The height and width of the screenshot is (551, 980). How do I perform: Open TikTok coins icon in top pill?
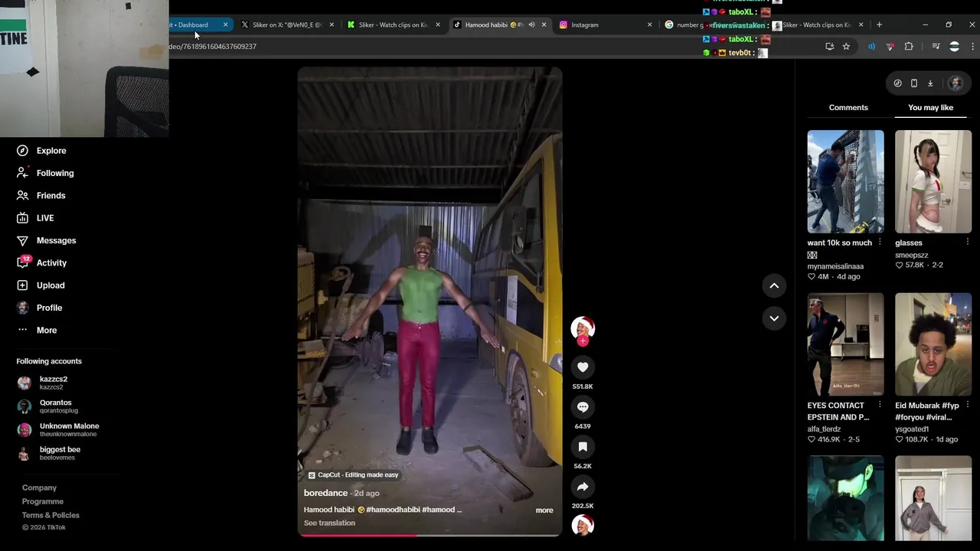point(897,83)
